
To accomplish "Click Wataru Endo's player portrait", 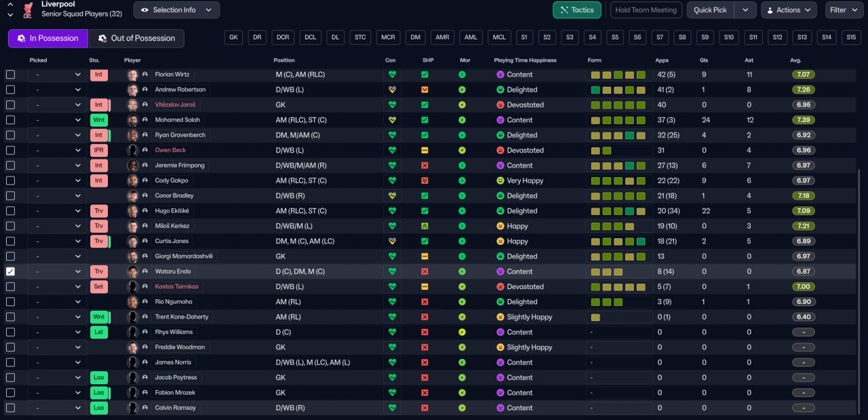I will tap(133, 271).
